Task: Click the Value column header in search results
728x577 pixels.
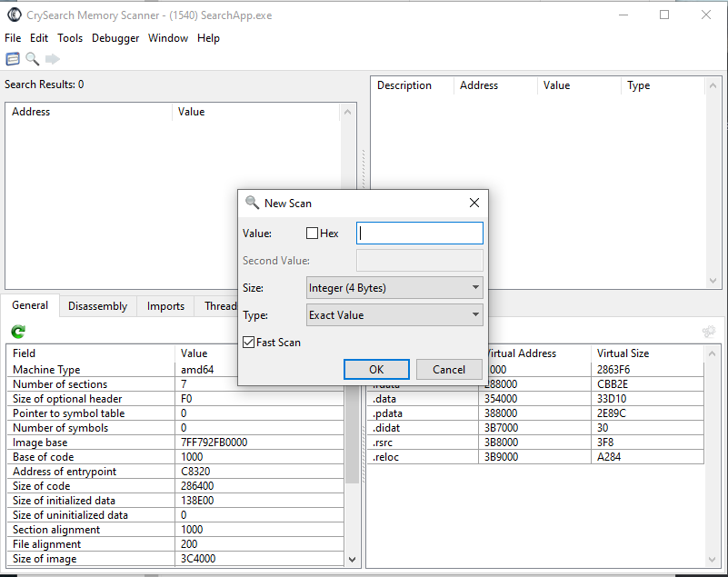Action: click(256, 112)
